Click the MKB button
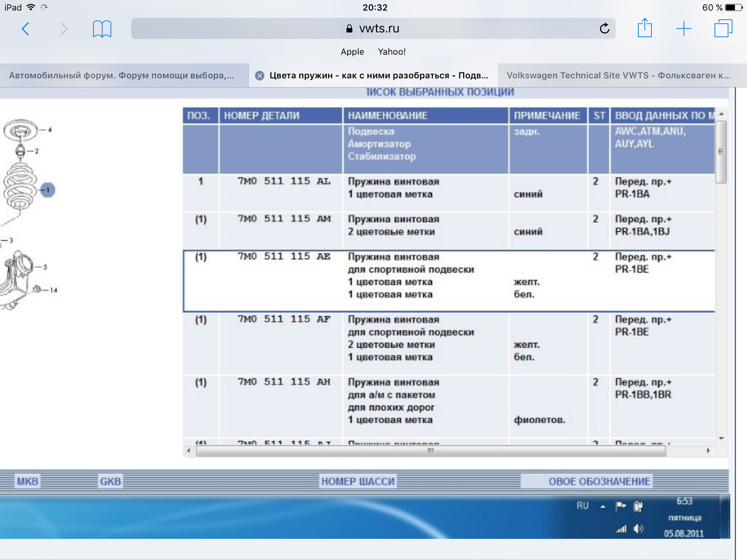The image size is (747, 560). pyautogui.click(x=28, y=481)
